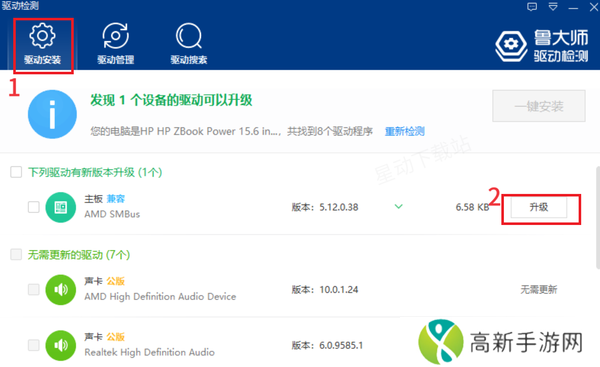Click the feedback chat icon in title bar
The width and height of the screenshot is (600, 367).
pos(532,7)
